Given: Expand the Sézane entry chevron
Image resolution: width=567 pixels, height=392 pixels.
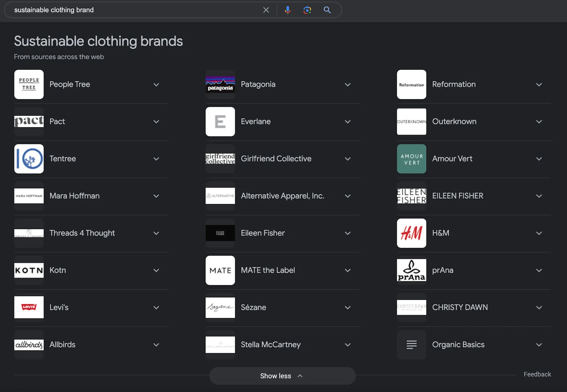Looking at the screenshot, I should (348, 308).
